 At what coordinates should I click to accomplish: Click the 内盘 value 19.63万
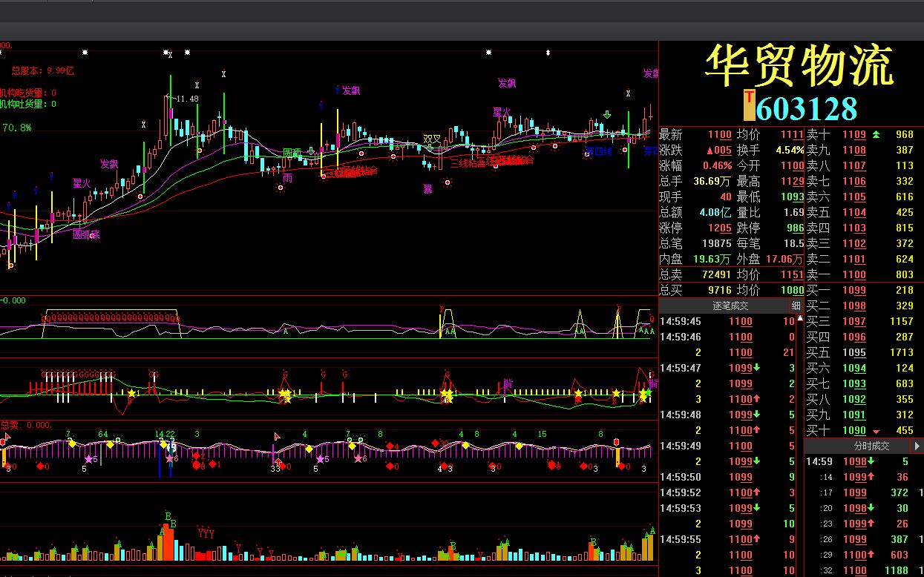tap(712, 259)
